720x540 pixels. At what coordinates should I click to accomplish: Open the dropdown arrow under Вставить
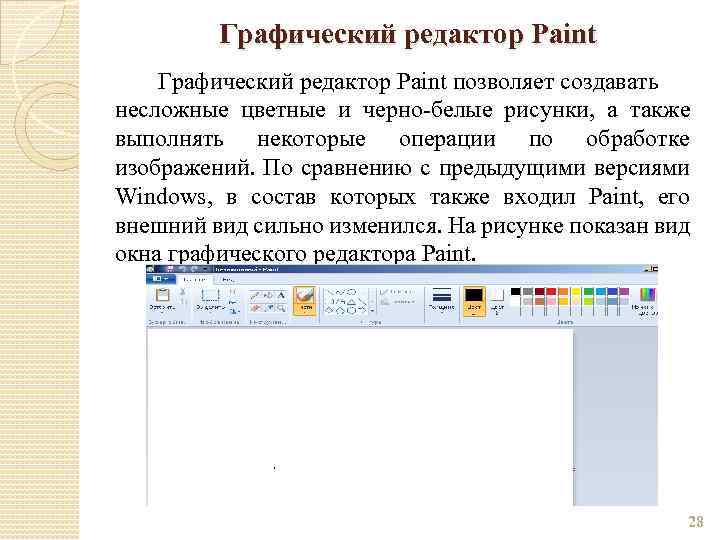163,313
